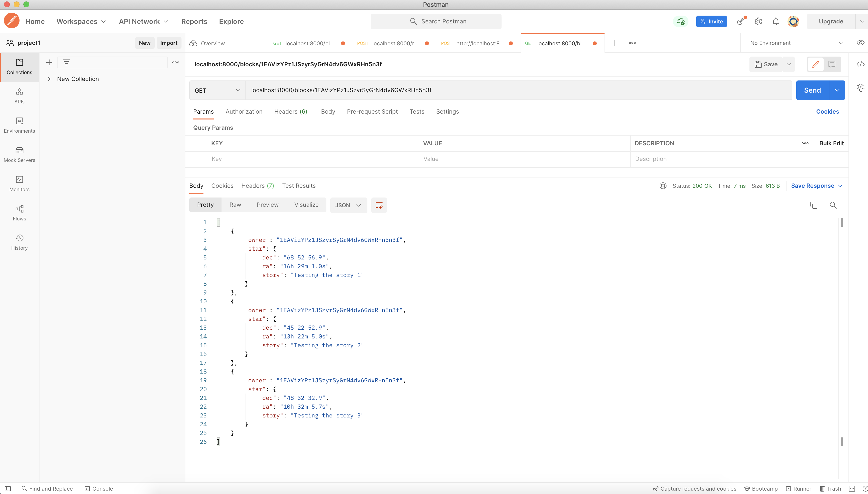
Task: Open the comments icon next to edit
Action: [832, 64]
